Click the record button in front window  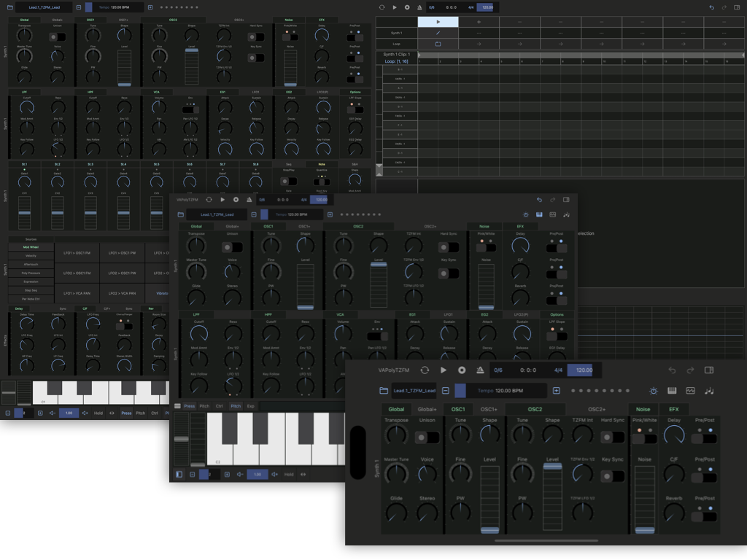coord(462,370)
